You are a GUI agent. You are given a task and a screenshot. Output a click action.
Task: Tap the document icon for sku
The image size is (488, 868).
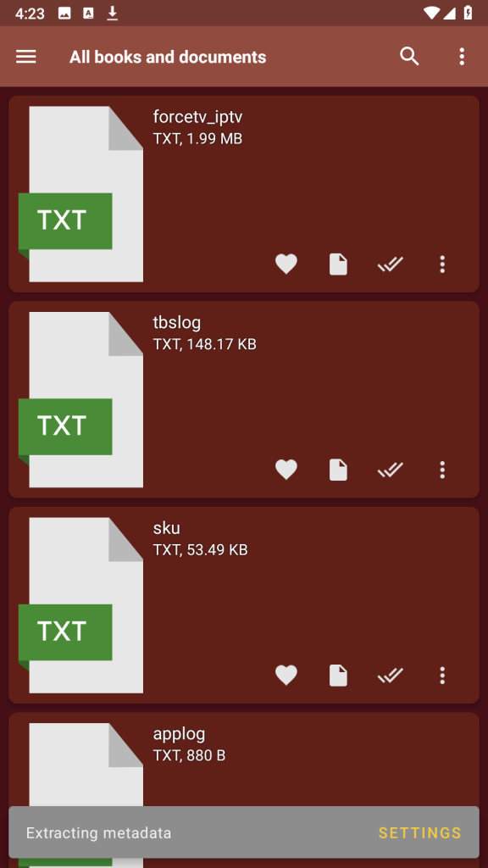(338, 676)
